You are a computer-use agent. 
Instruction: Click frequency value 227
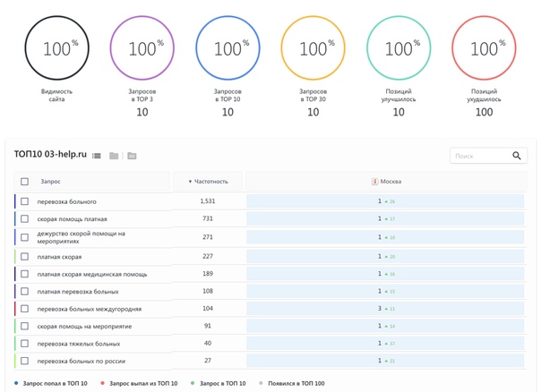click(x=208, y=256)
